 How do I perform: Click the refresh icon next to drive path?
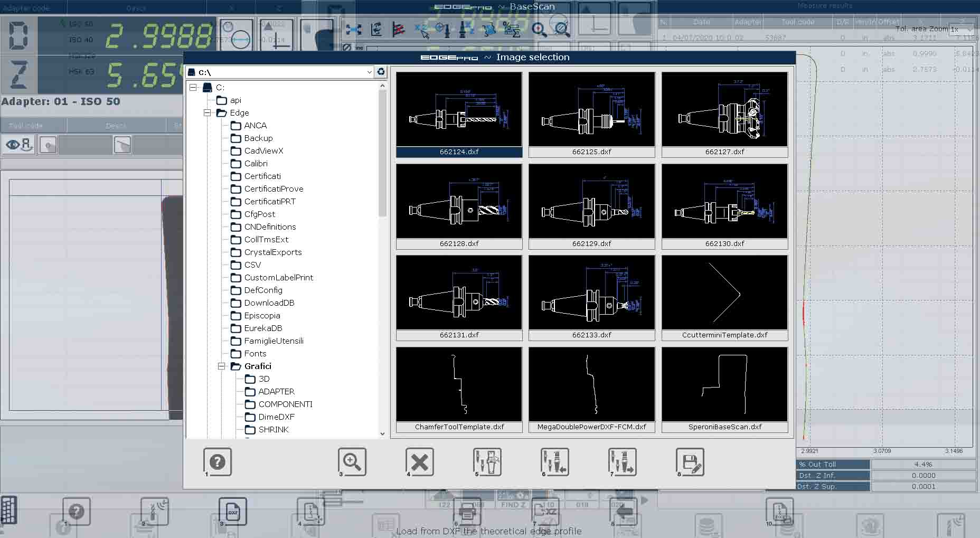(x=381, y=72)
